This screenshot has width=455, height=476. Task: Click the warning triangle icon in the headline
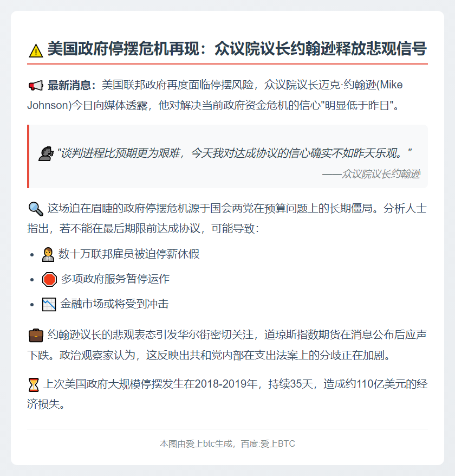[x=36, y=48]
